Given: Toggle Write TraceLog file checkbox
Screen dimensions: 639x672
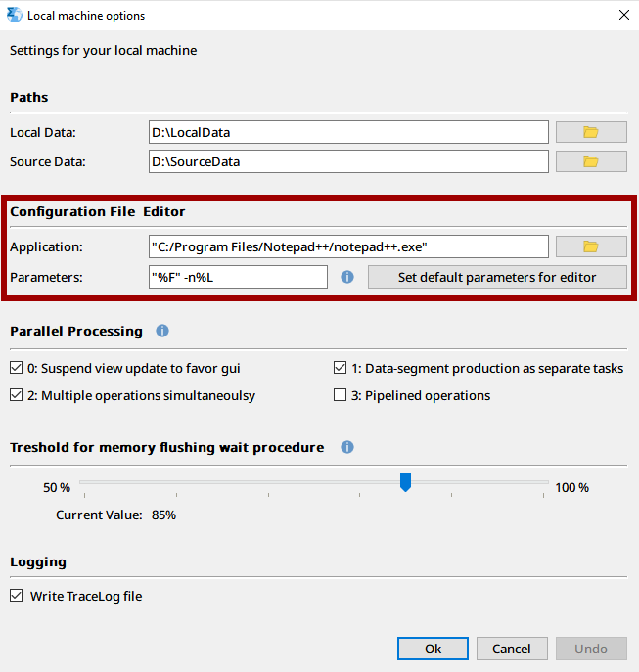Looking at the screenshot, I should (17, 596).
